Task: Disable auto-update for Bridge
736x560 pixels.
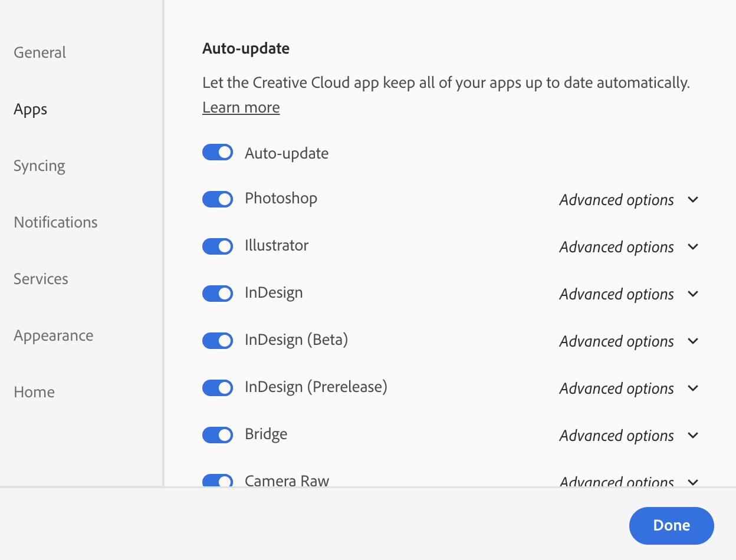Action: click(x=218, y=435)
